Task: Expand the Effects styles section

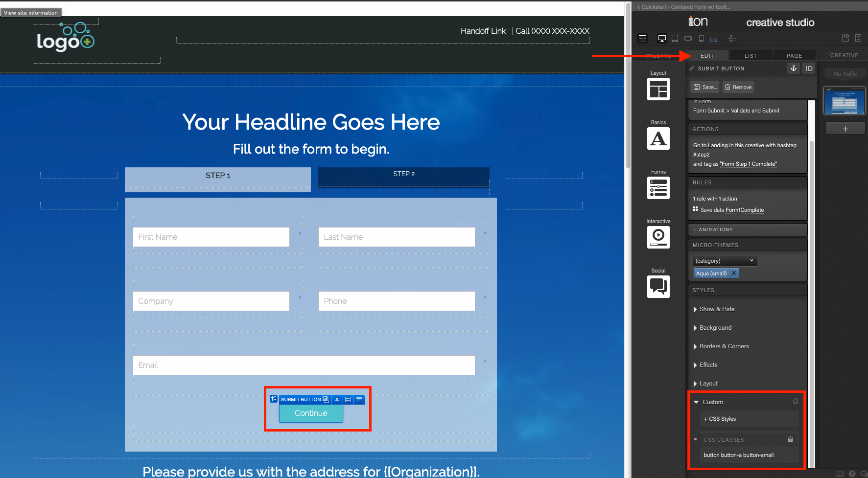Action: click(x=705, y=365)
